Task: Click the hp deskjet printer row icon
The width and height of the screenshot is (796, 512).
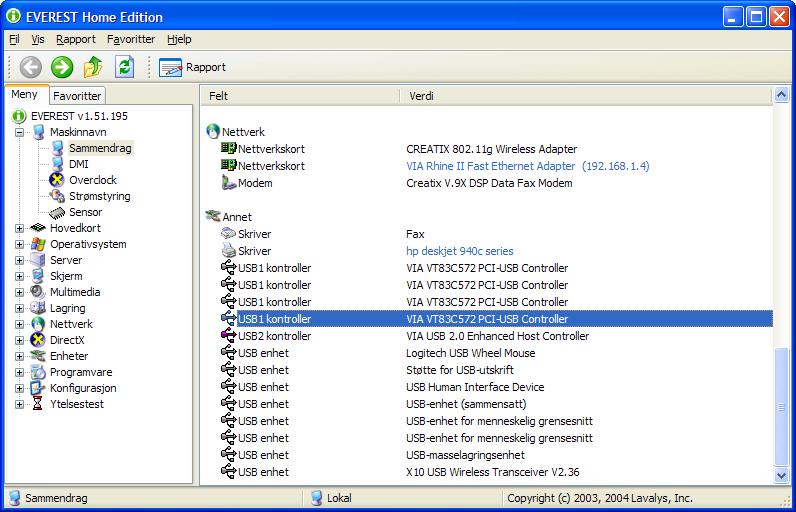Action: click(x=229, y=251)
